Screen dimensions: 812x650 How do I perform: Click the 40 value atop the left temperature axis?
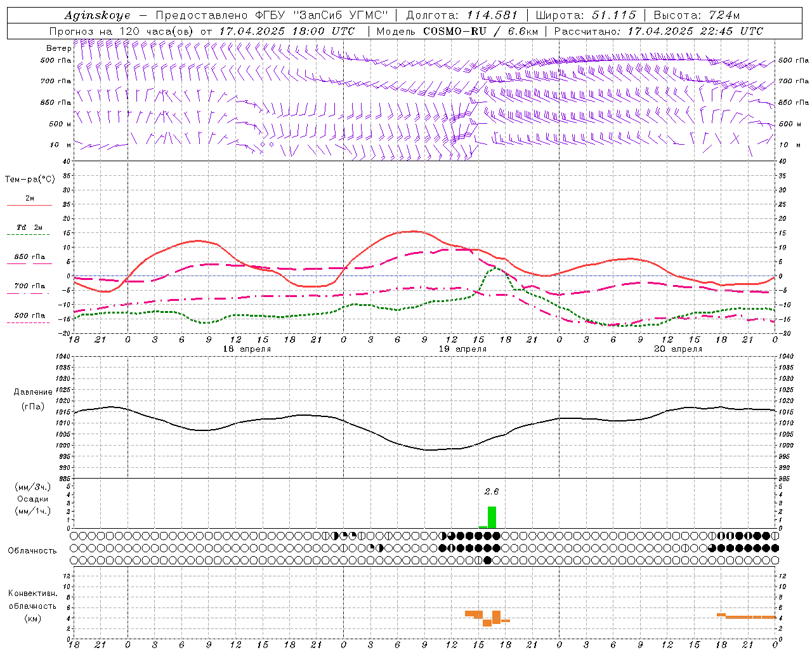[x=67, y=161]
